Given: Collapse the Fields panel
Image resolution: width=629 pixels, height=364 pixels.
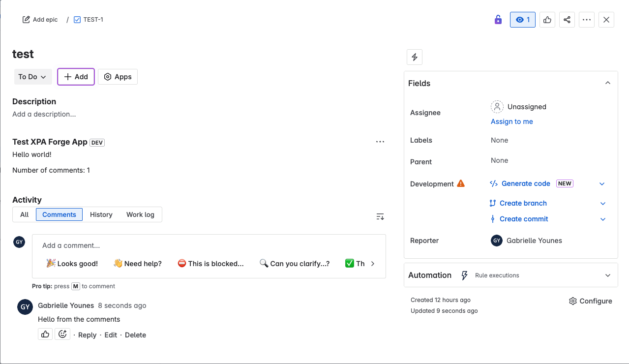Looking at the screenshot, I should point(607,83).
